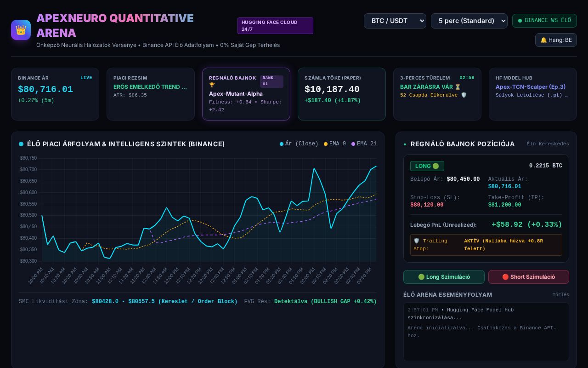The image size is (588, 368).
Task: Click entry price $80,450.00
Action: click(463, 179)
